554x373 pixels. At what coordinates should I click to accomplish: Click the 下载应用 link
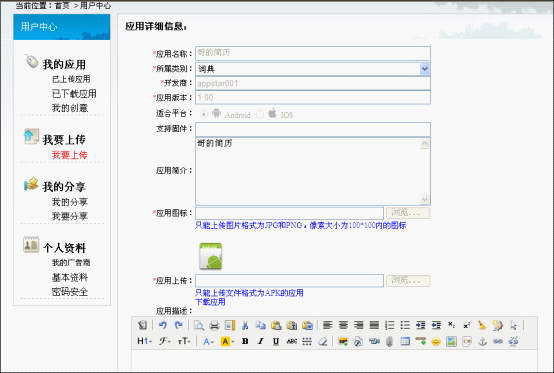pyautogui.click(x=210, y=302)
